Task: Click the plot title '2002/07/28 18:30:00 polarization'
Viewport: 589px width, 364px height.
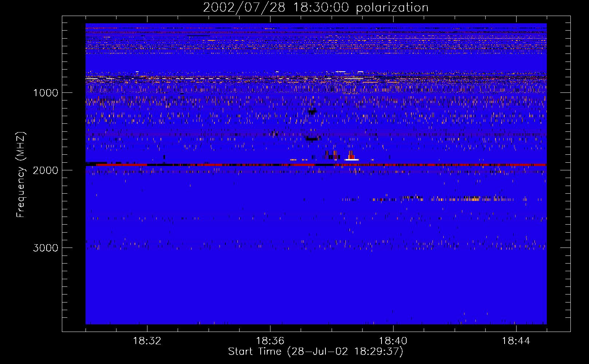Action: 316,8
